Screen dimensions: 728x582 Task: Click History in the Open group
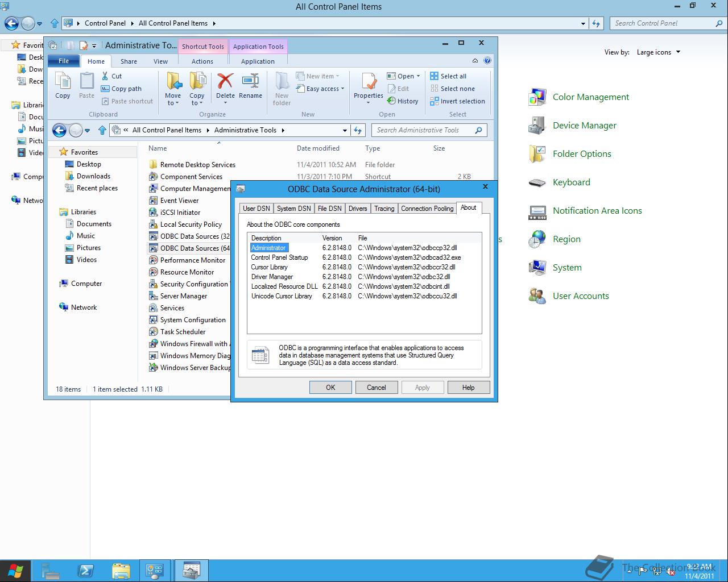point(403,101)
